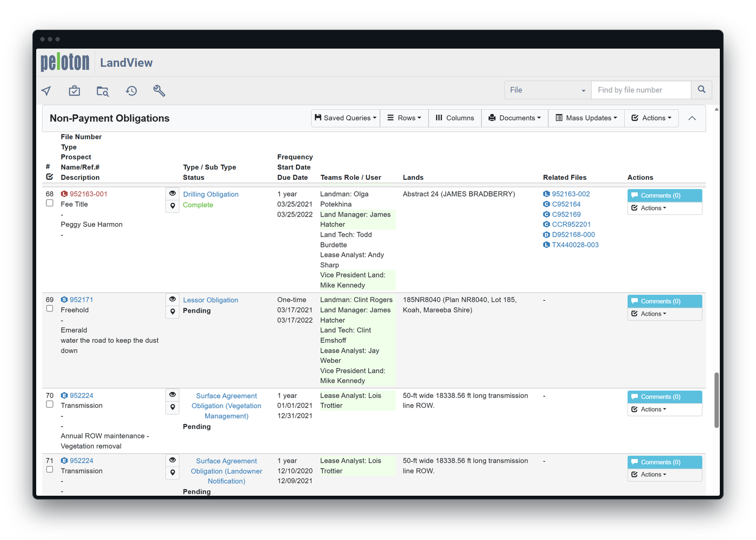Click the map pin icon for row 71
Image resolution: width=756 pixels, height=540 pixels.
click(172, 473)
